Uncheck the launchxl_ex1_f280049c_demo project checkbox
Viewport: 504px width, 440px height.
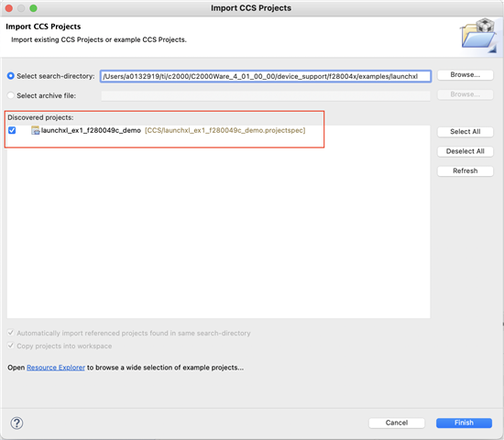12,130
